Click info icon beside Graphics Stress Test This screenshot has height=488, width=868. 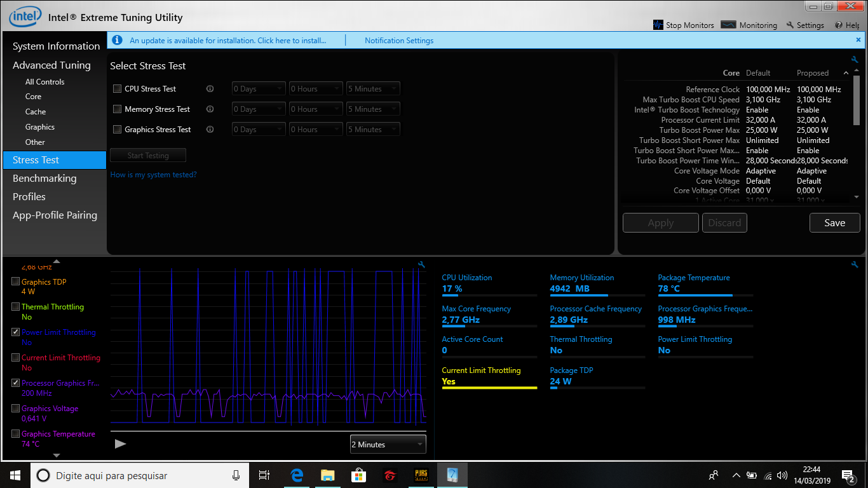210,130
